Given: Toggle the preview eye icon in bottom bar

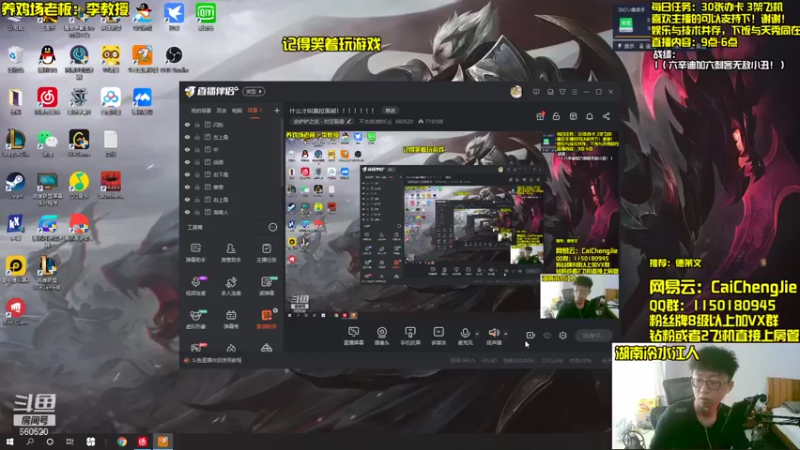Looking at the screenshot, I should 546,335.
